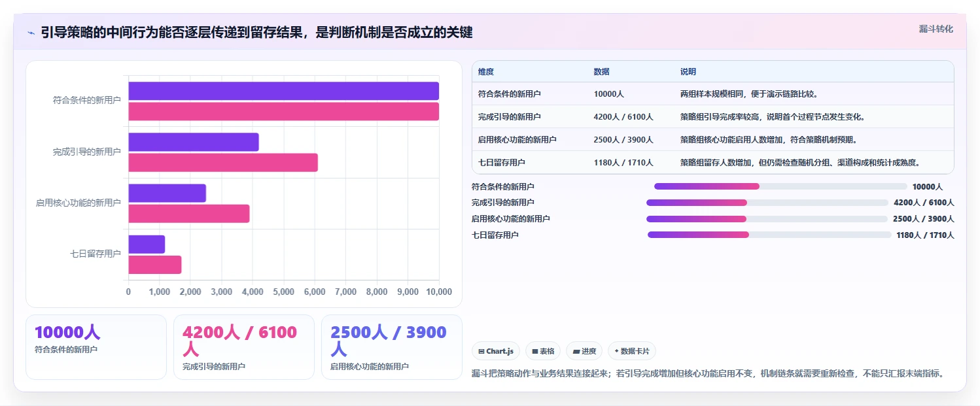Click the 4200人 / 6100人 stat card value
Viewport: 980px width, 406px height.
coord(239,341)
